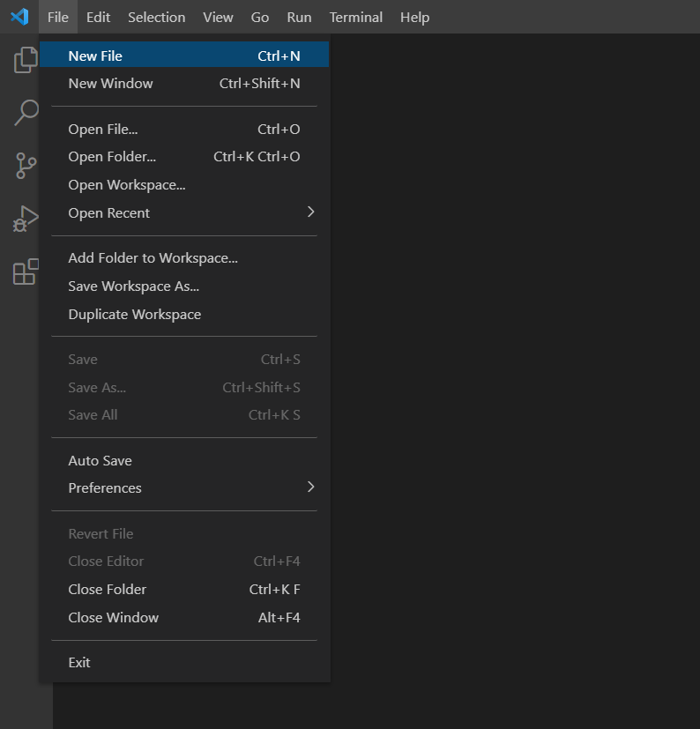Open the Terminal menu in menu bar
Screen dimensions: 700x729
[x=354, y=17]
